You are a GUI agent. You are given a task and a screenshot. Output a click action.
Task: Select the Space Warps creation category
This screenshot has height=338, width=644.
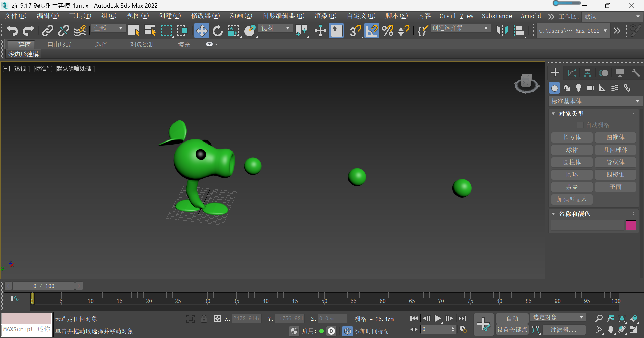(615, 88)
